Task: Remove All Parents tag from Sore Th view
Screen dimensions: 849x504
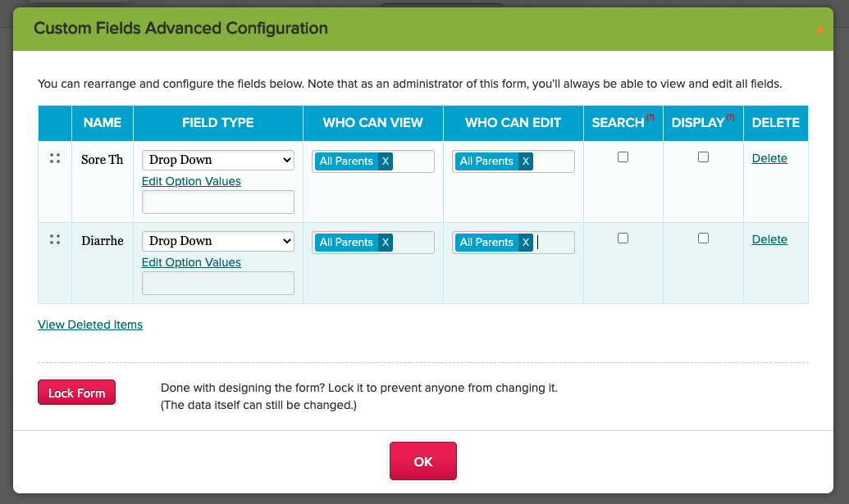Action: pyautogui.click(x=386, y=161)
